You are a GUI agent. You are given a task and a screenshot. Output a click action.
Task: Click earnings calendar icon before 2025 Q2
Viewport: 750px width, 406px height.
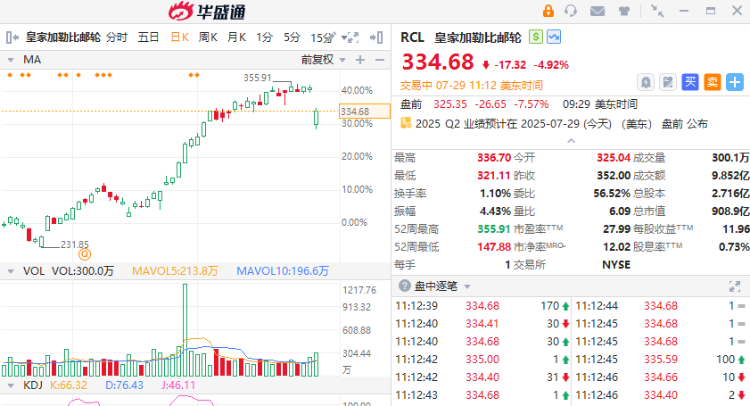(406, 123)
